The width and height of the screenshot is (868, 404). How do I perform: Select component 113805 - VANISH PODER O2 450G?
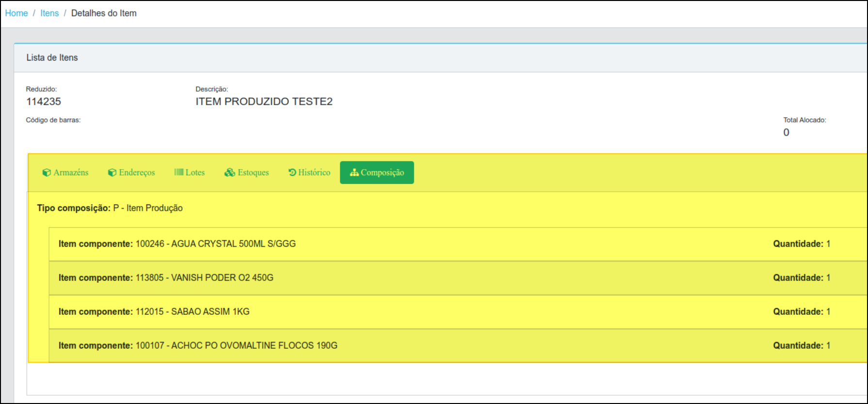click(x=166, y=278)
